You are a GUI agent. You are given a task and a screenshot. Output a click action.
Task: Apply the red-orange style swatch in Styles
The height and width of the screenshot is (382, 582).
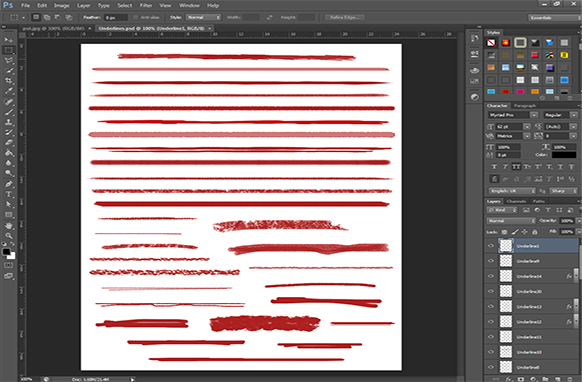click(506, 43)
